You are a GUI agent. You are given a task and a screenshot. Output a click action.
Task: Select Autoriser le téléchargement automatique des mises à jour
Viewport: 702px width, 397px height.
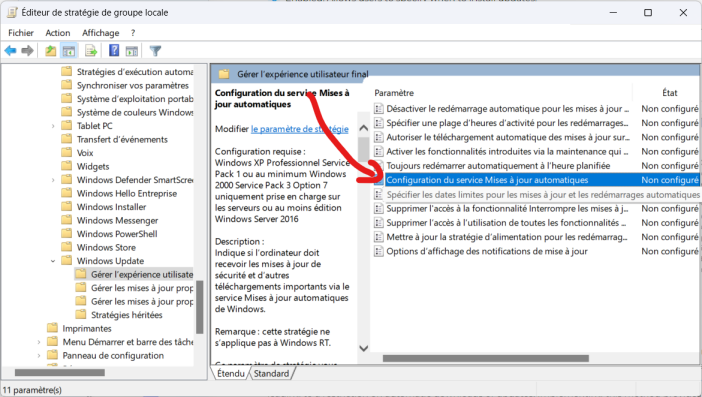pyautogui.click(x=508, y=137)
